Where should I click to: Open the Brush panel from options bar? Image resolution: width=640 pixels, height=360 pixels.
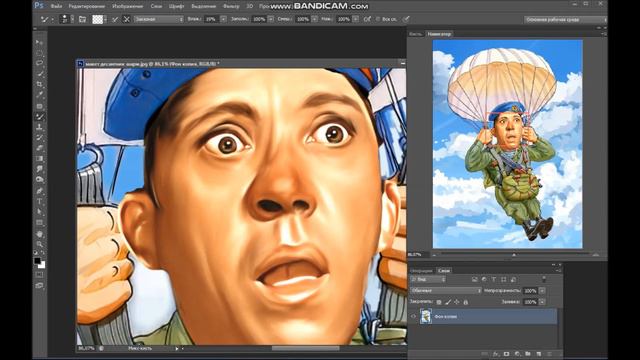[x=82, y=19]
